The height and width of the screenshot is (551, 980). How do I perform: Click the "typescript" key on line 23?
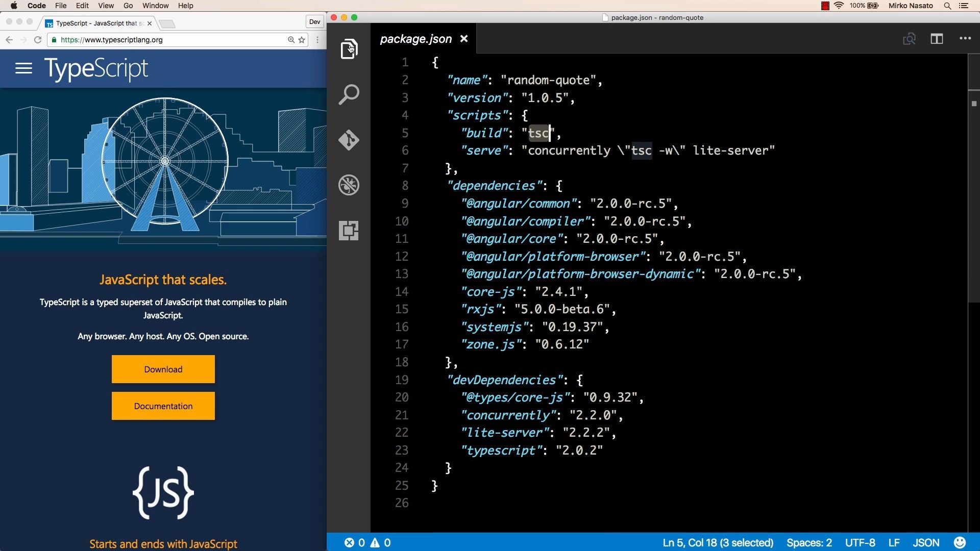501,450
